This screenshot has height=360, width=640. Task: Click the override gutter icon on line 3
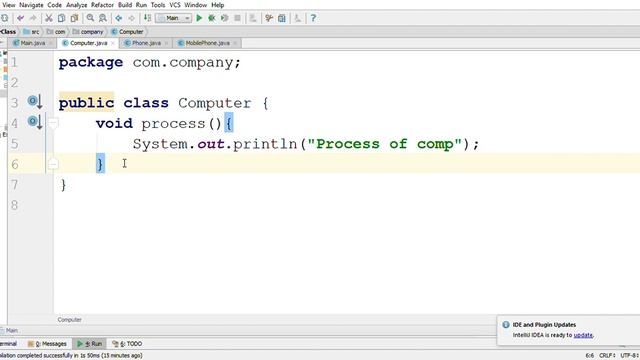[35, 101]
